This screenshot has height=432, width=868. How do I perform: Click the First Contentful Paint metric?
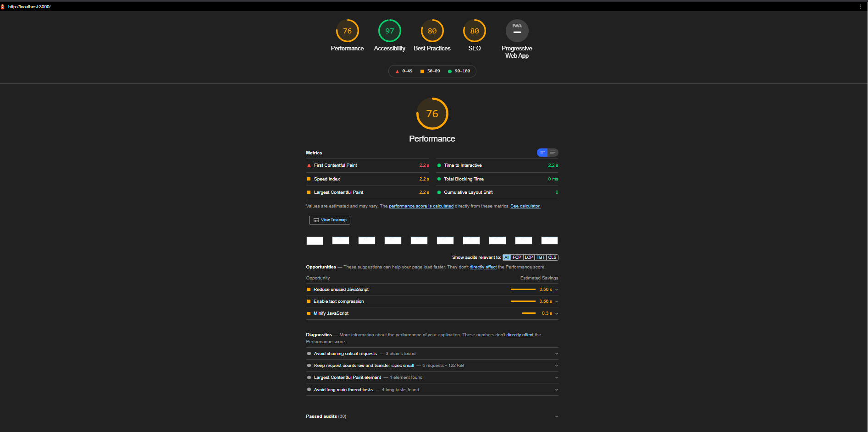click(368, 165)
